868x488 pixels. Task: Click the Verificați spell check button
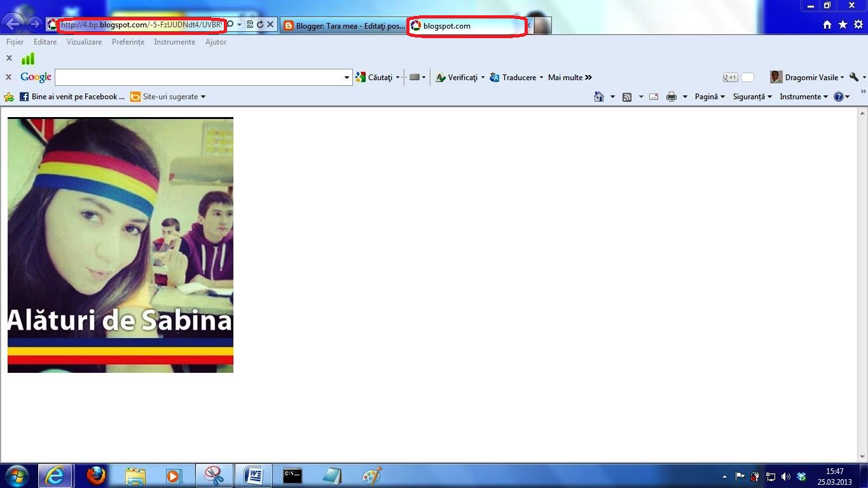456,78
